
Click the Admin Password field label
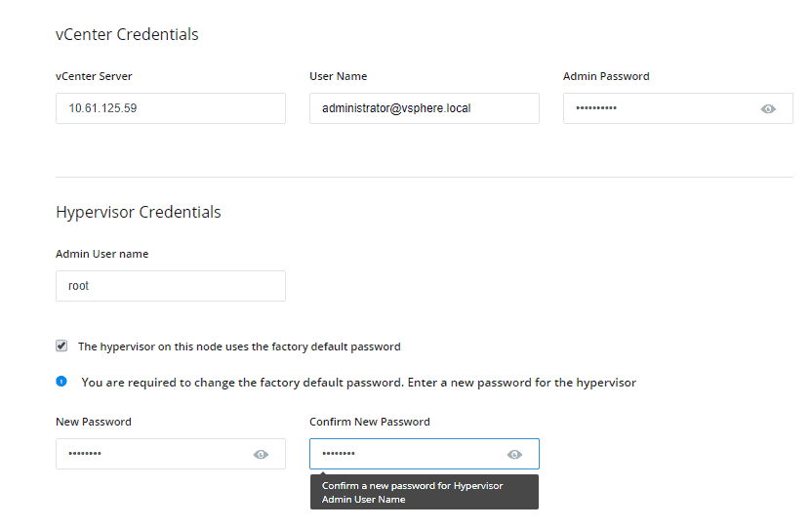pos(606,76)
